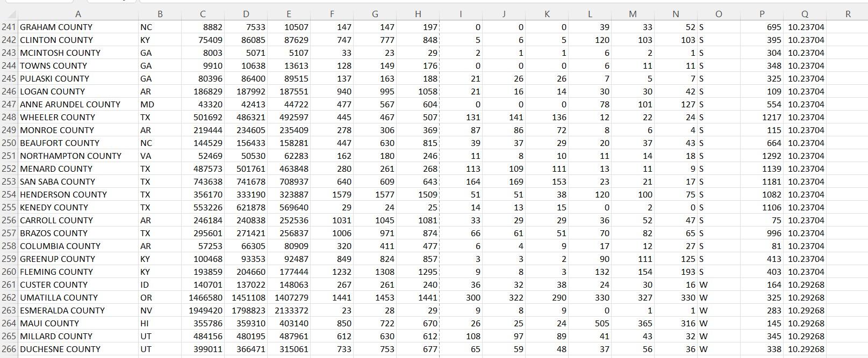Click state cell VA in row 251
Screen dimensions: 868x358
pyautogui.click(x=160, y=156)
